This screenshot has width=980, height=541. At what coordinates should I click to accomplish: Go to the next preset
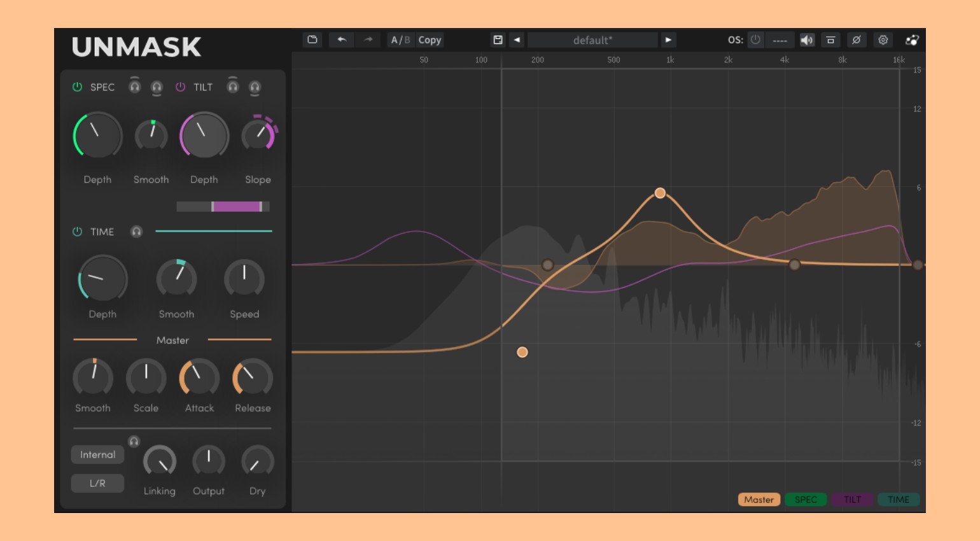point(668,39)
